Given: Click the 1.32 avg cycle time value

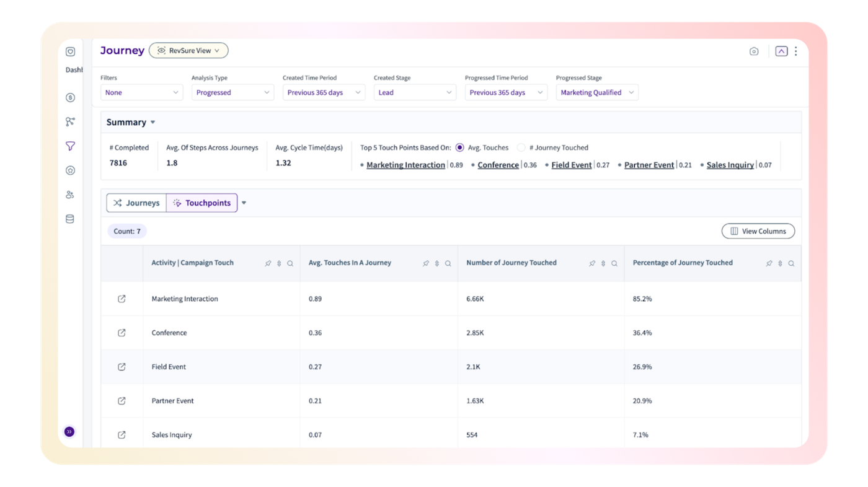Looking at the screenshot, I should (283, 163).
